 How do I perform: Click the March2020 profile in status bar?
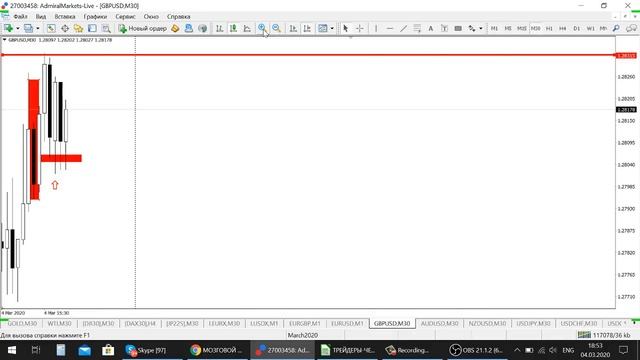point(302,335)
